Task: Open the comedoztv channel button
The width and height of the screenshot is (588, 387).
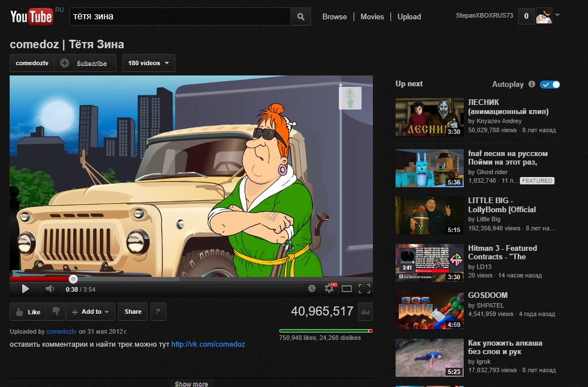Action: pos(32,63)
